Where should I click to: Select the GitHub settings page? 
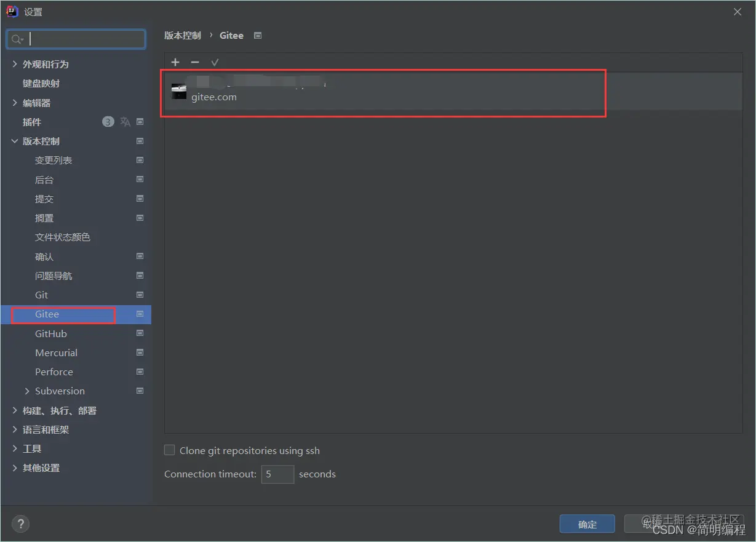[51, 333]
